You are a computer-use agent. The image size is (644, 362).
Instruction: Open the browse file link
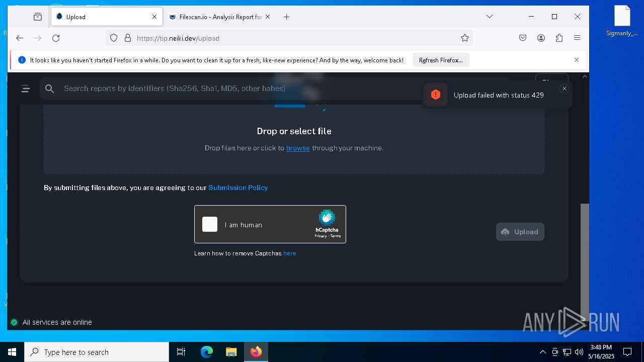click(298, 148)
